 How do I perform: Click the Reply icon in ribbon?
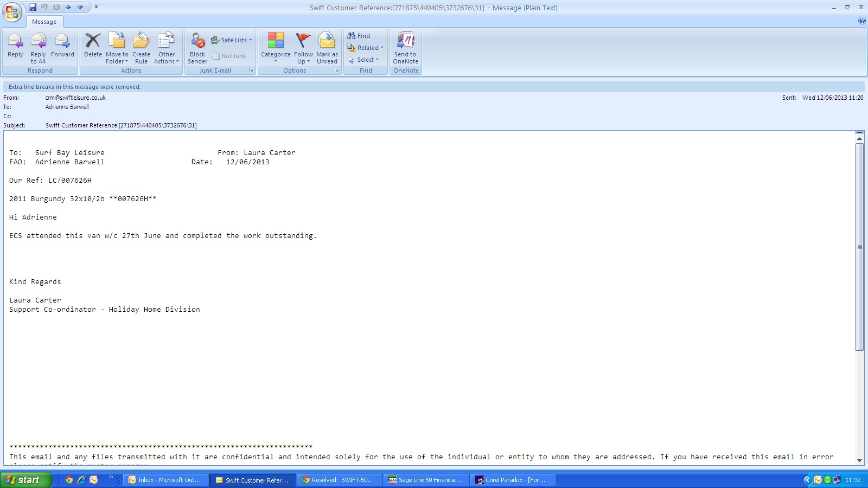coord(15,47)
